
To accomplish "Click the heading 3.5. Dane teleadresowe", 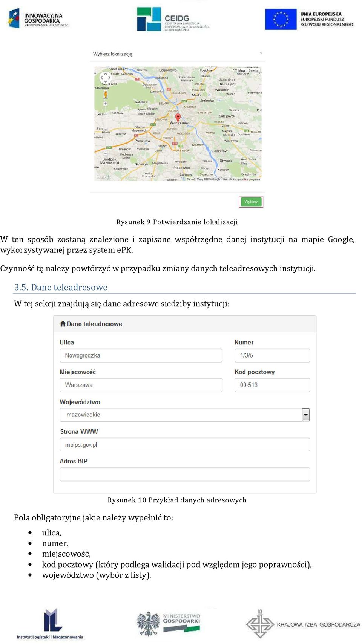I will coord(61,287).
